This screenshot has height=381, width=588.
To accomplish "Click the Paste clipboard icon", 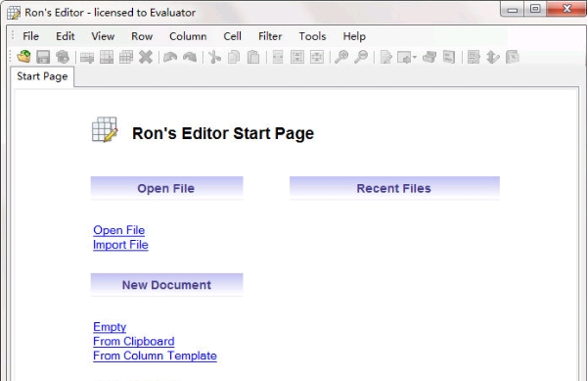I will point(253,57).
